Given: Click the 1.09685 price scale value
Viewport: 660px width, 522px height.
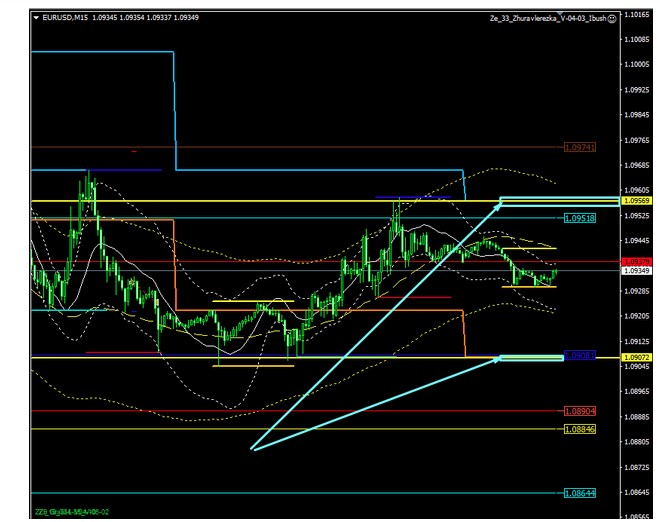Looking at the screenshot, I should click(x=636, y=165).
